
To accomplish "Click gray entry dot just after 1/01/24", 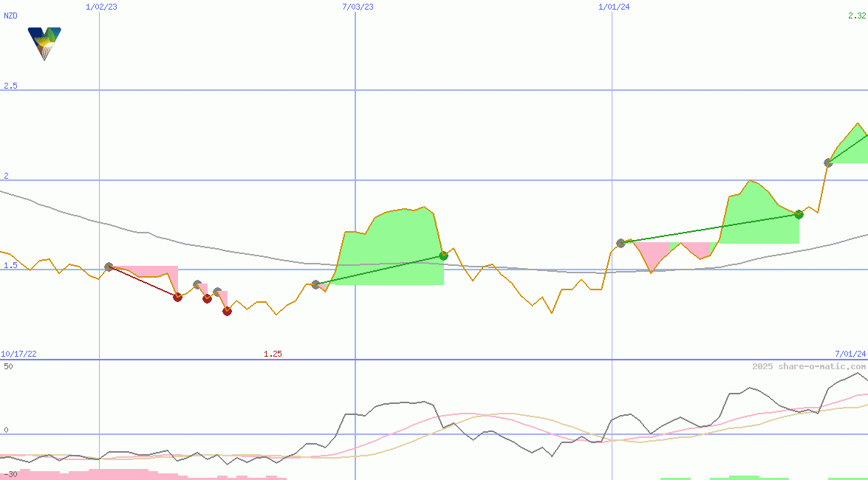I will tap(621, 243).
